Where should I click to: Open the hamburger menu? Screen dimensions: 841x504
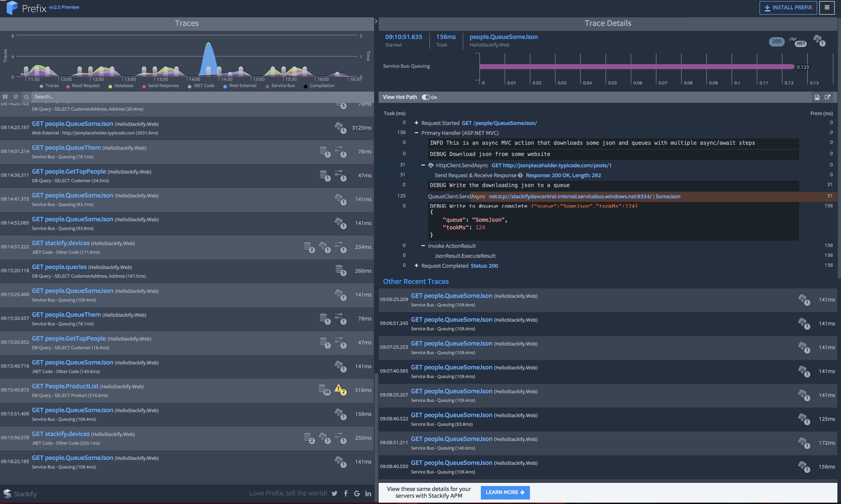pyautogui.click(x=827, y=7)
